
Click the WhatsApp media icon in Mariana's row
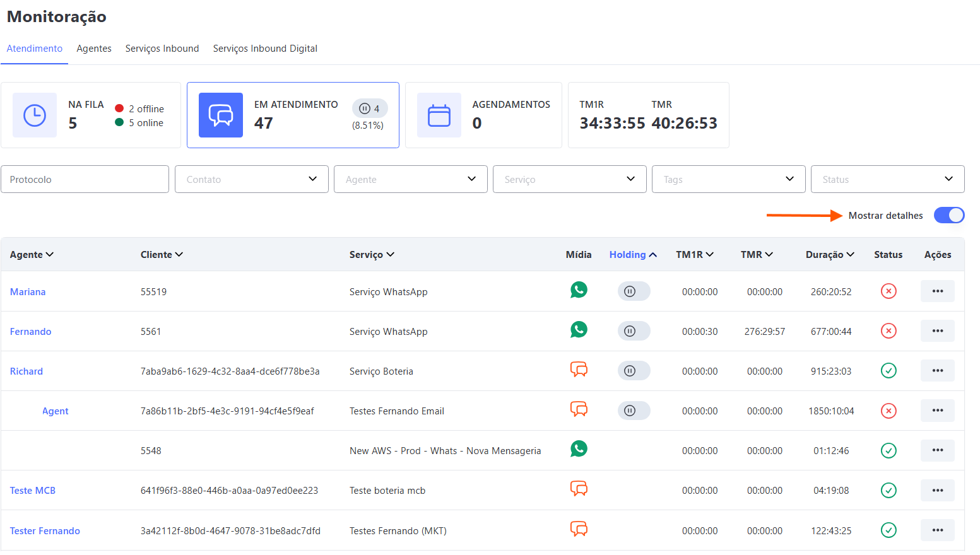pyautogui.click(x=579, y=290)
